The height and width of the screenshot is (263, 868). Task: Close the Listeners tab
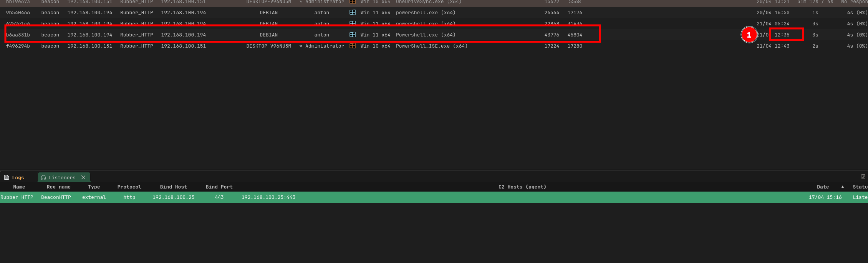(x=83, y=178)
